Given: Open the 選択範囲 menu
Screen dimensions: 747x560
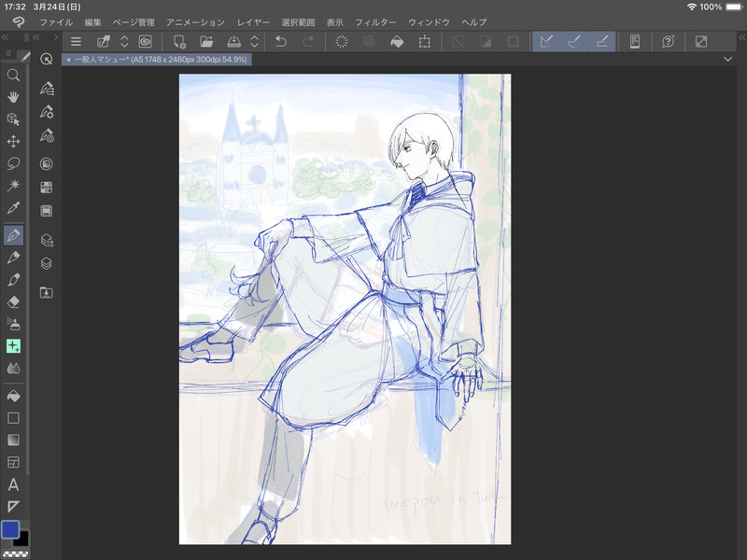Looking at the screenshot, I should click(298, 22).
